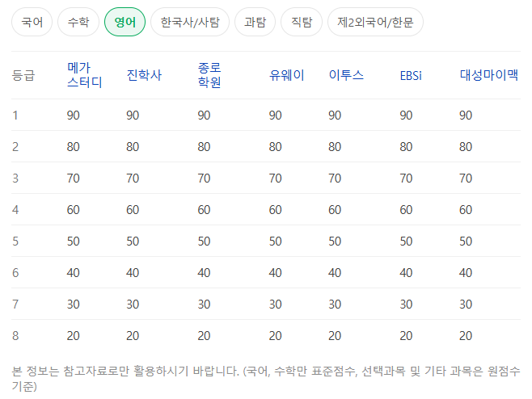Click 대성마이맥 grade 7 score 30
The image size is (532, 399).
click(x=466, y=304)
